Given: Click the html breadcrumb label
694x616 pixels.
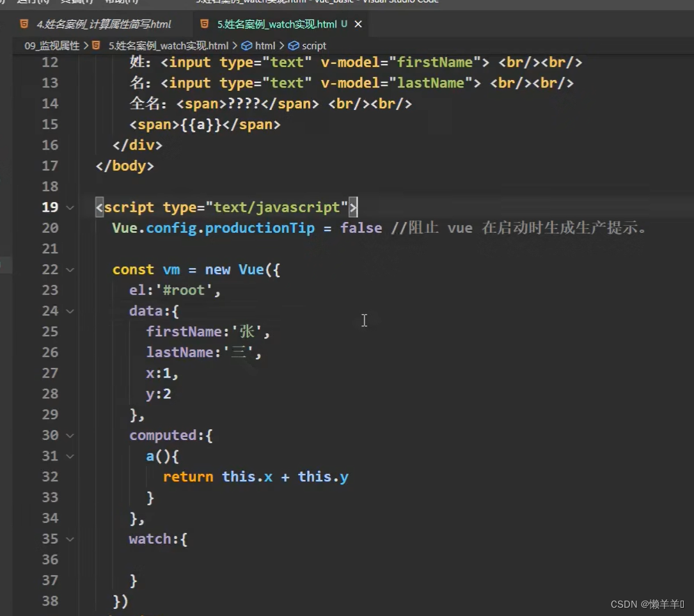Looking at the screenshot, I should pos(265,45).
